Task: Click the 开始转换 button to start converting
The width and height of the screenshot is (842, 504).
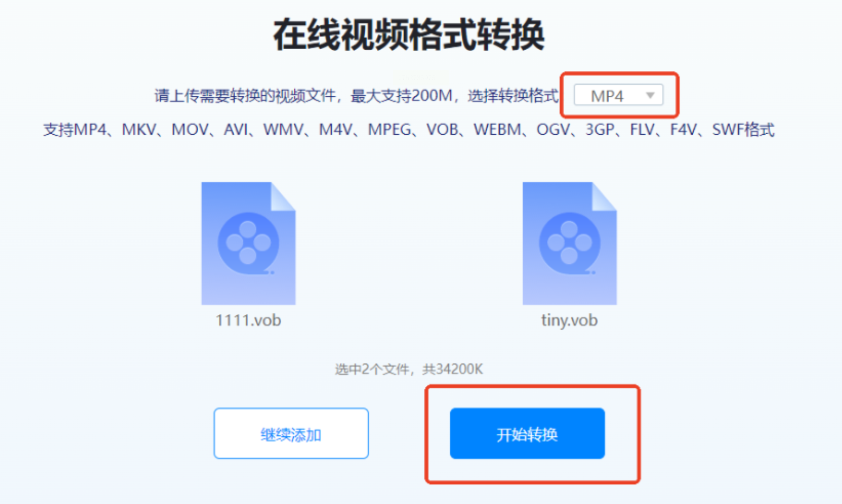Action: pos(527,433)
